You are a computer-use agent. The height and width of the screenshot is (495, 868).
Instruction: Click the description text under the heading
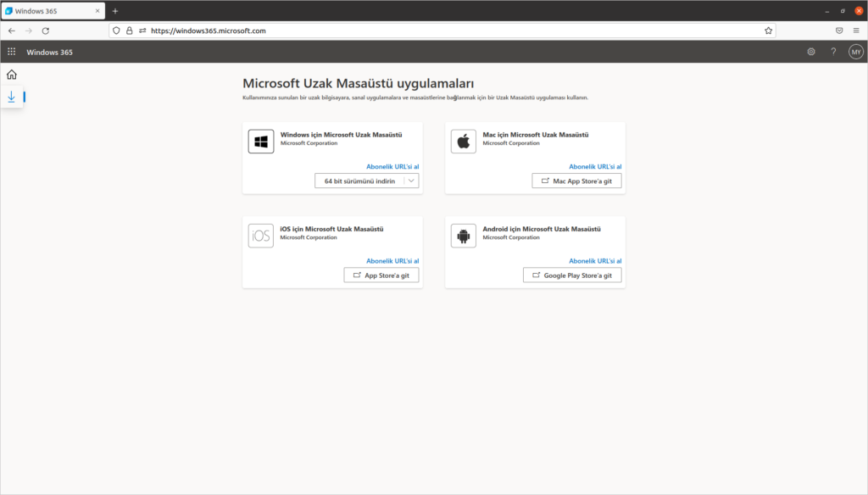(415, 97)
